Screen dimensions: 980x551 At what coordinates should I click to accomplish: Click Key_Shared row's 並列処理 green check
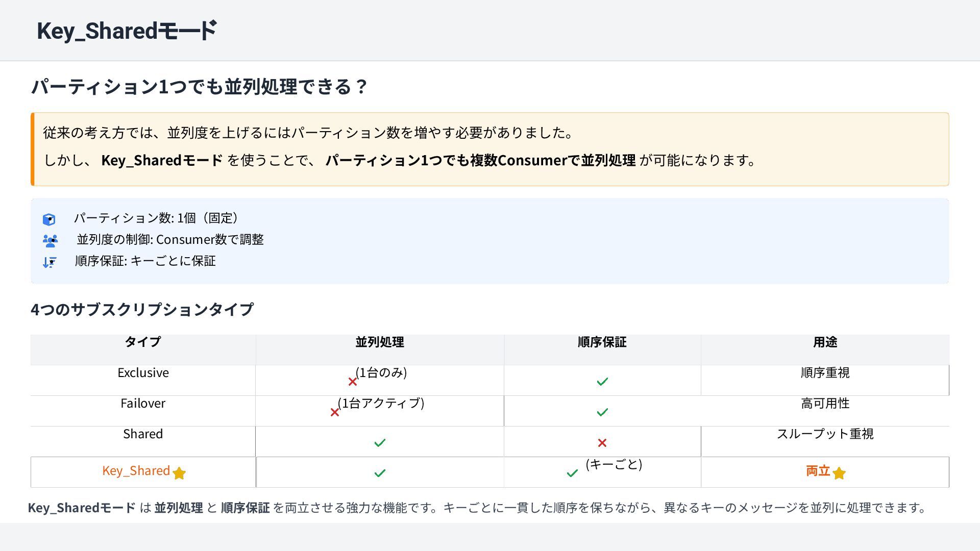(x=380, y=473)
